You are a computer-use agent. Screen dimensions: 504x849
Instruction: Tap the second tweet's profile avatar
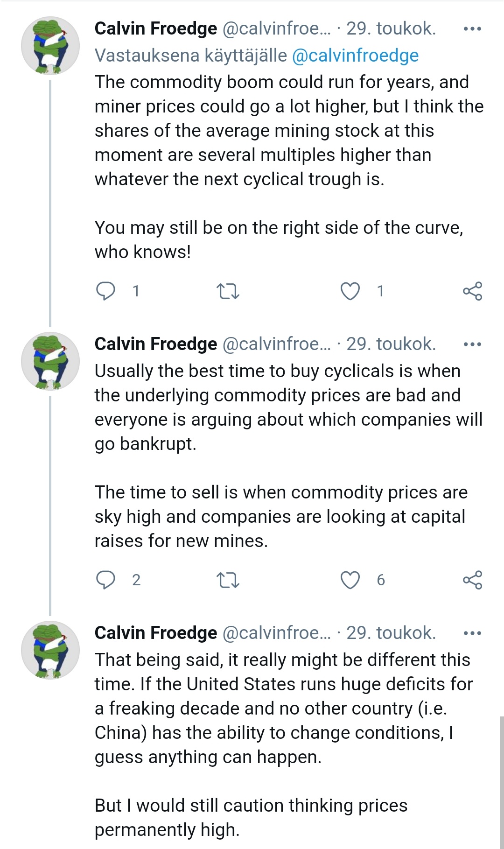click(x=50, y=361)
